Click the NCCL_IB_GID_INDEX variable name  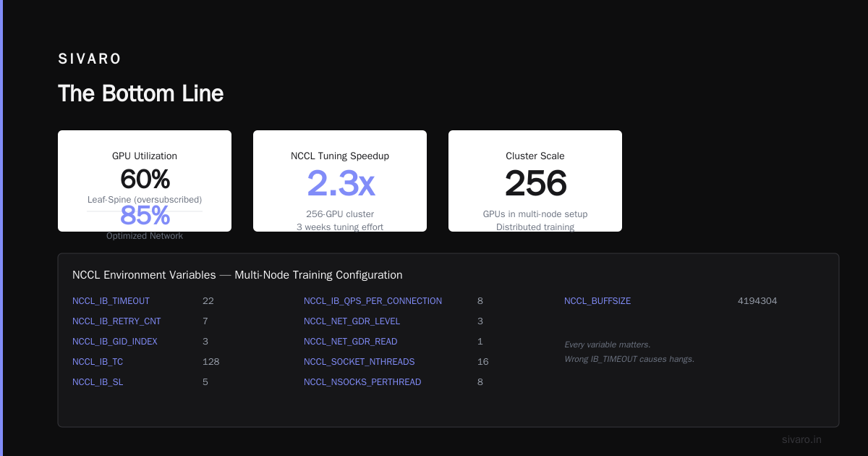[x=115, y=341]
